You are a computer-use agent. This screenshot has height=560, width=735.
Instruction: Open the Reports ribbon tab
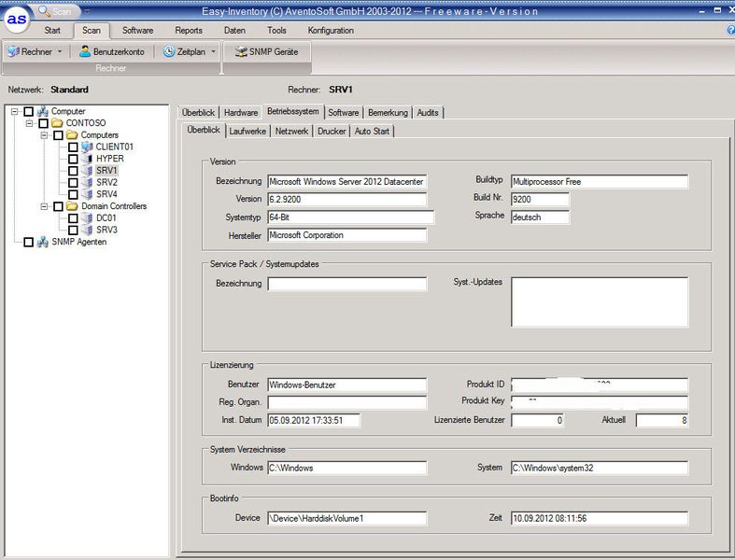(x=189, y=31)
